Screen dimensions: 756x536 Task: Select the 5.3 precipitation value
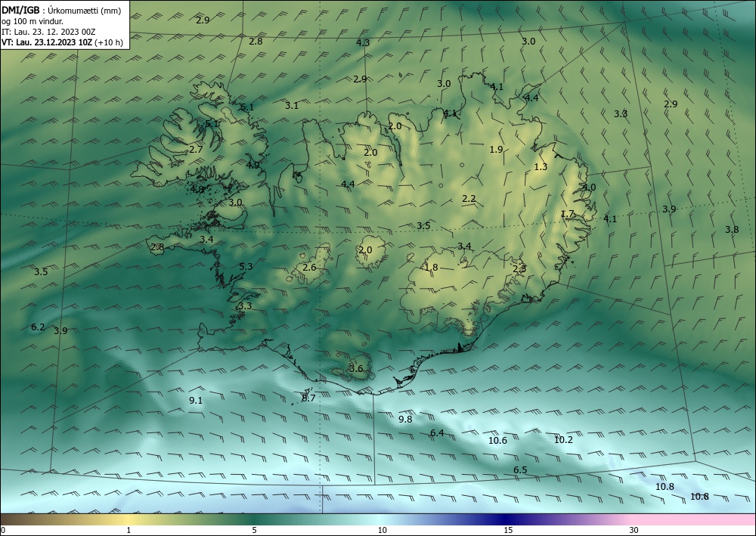click(x=246, y=267)
